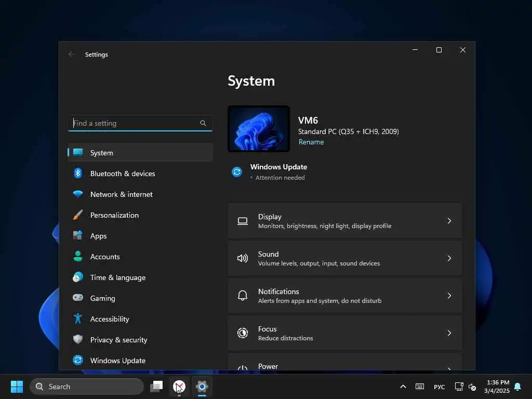The image size is (532, 399).
Task: Click the touch keyboard tray icon
Action: coord(420,387)
